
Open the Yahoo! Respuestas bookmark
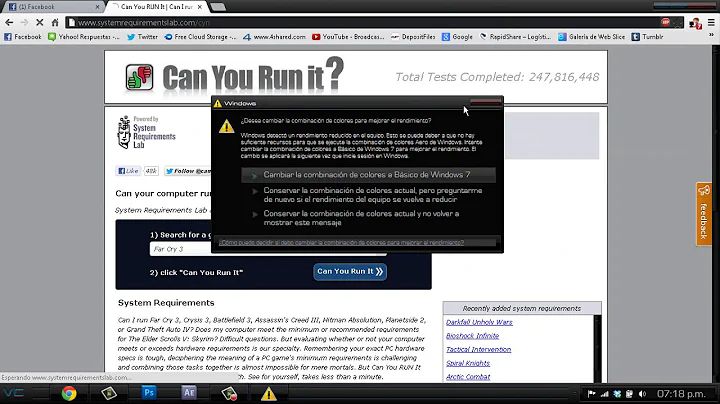(x=84, y=37)
